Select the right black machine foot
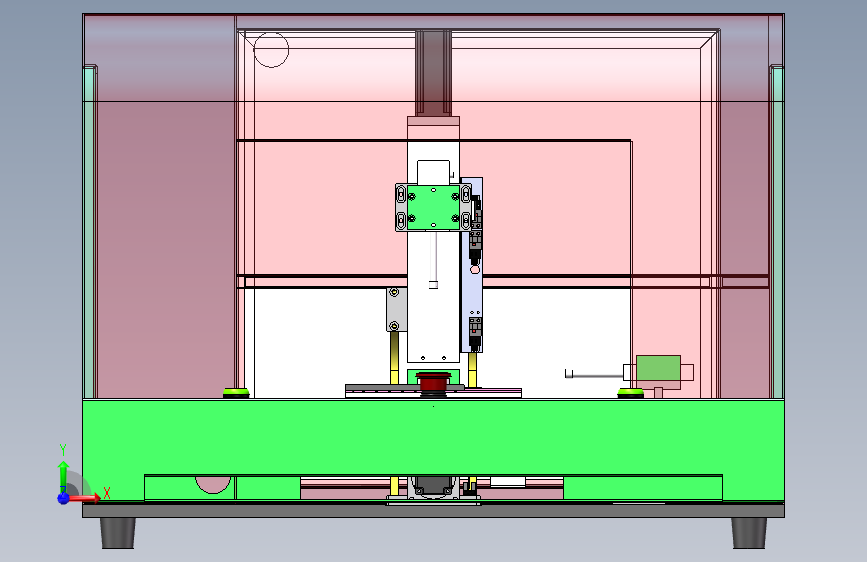 point(749,533)
